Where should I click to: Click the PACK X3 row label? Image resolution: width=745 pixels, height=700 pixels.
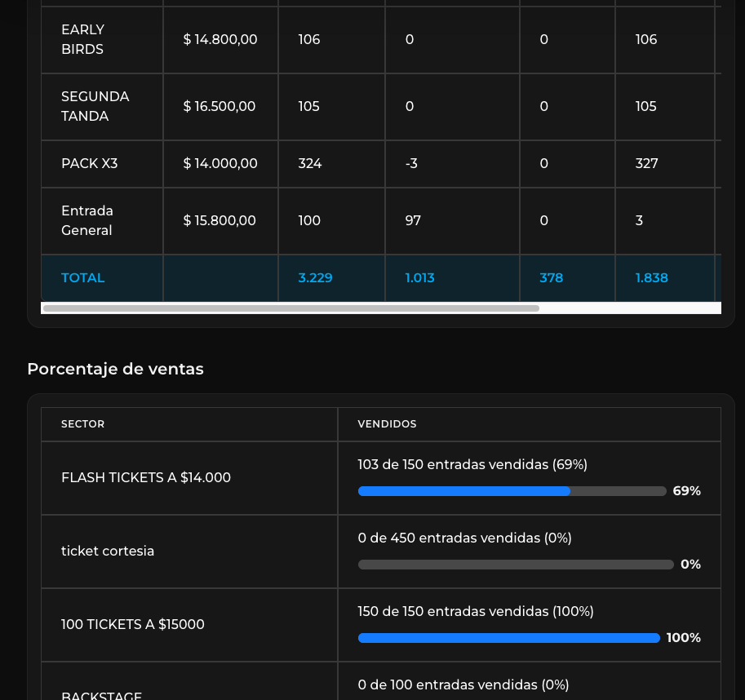(89, 163)
